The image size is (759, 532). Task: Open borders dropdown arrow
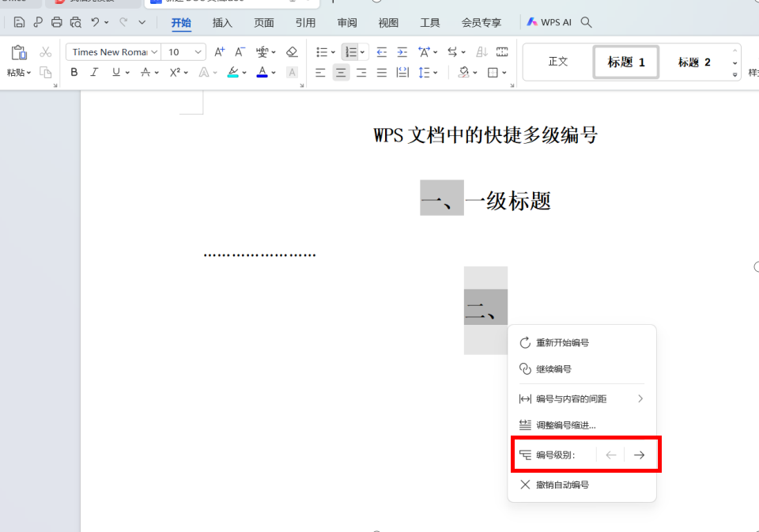coord(504,73)
